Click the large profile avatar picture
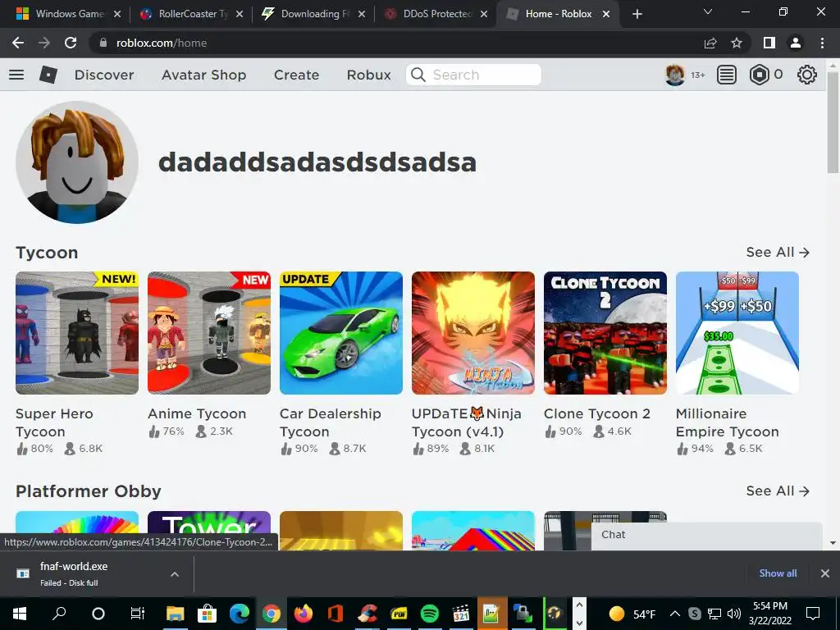 (x=77, y=162)
